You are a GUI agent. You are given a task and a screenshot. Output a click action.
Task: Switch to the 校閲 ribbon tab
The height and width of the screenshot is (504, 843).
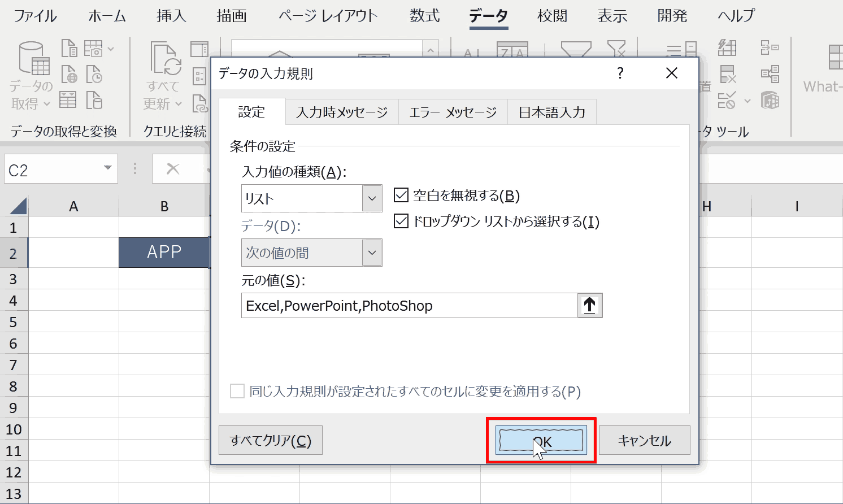pyautogui.click(x=553, y=16)
